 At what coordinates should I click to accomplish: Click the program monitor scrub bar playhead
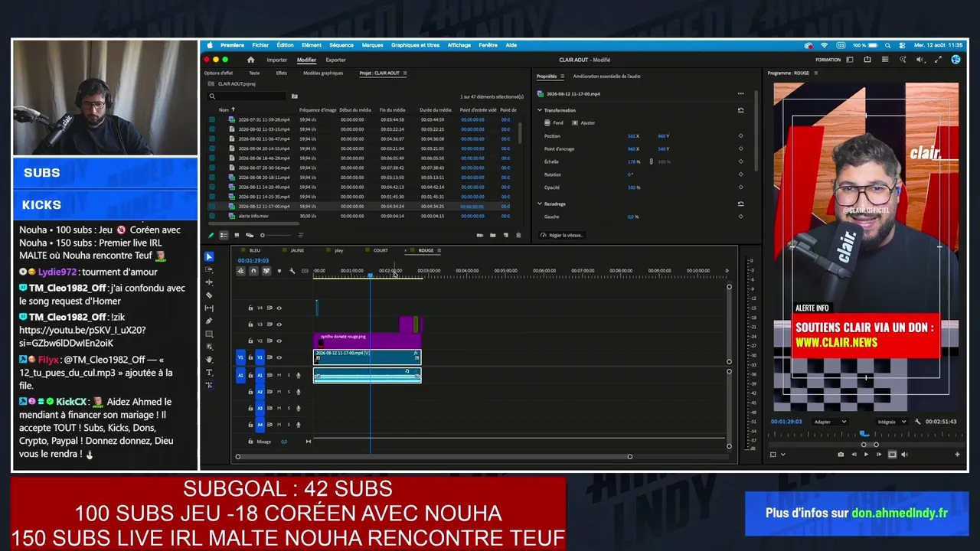(864, 434)
